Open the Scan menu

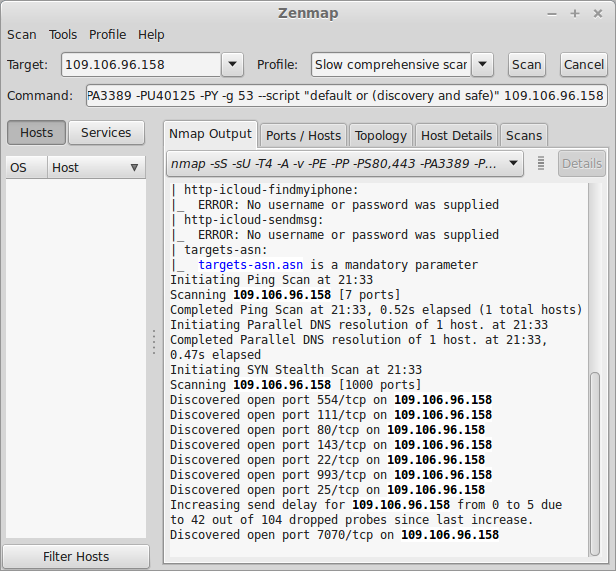(22, 35)
